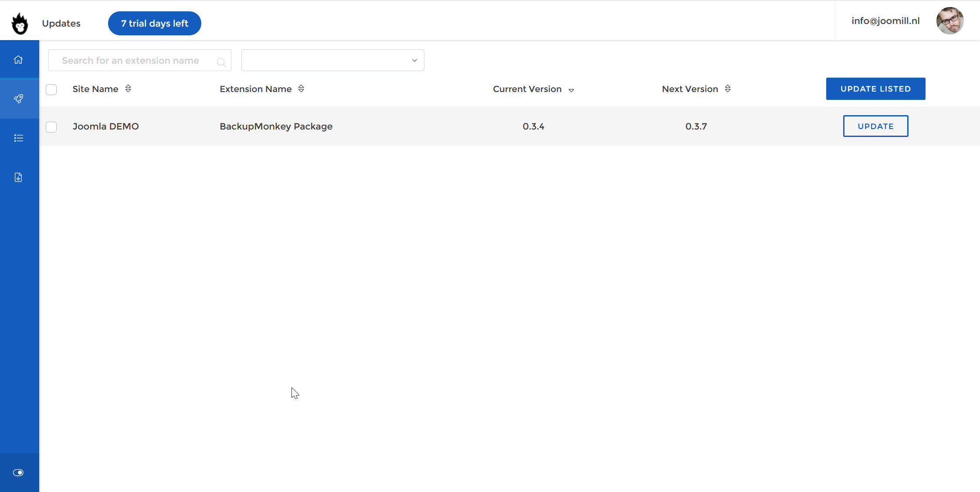
Task: Sort by Extension Name arrows icon
Action: pos(301,89)
